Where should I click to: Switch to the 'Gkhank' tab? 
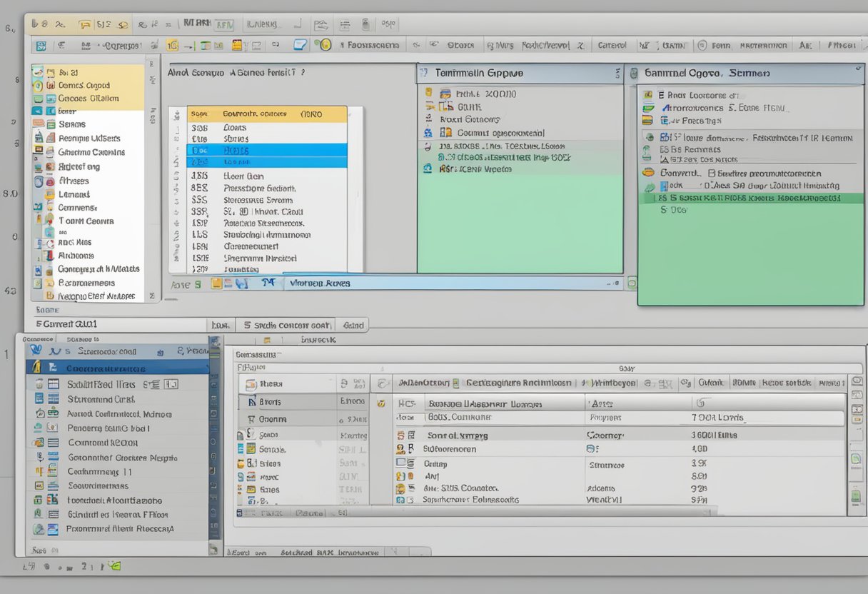coord(710,383)
